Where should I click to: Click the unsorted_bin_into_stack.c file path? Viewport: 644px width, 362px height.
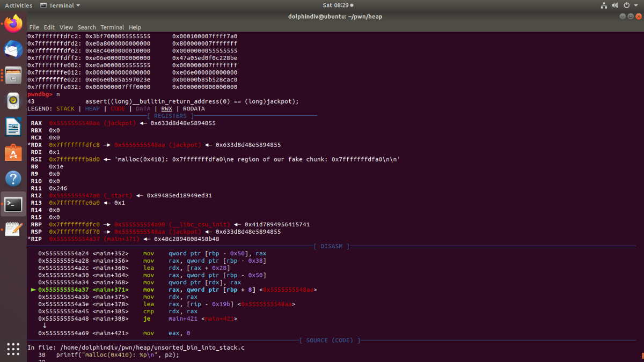152,348
